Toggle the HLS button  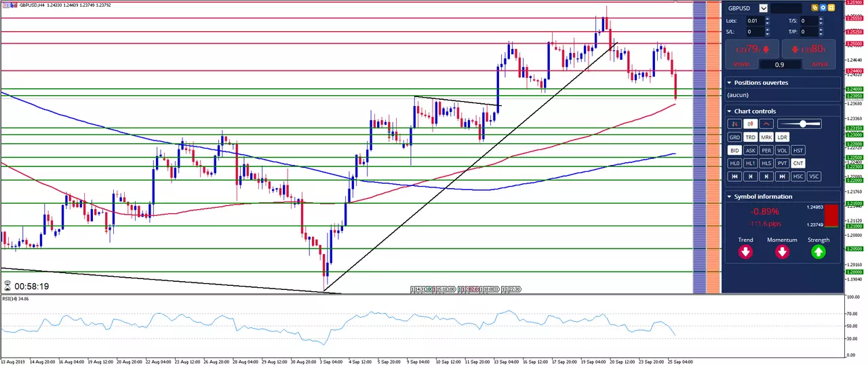pos(766,164)
